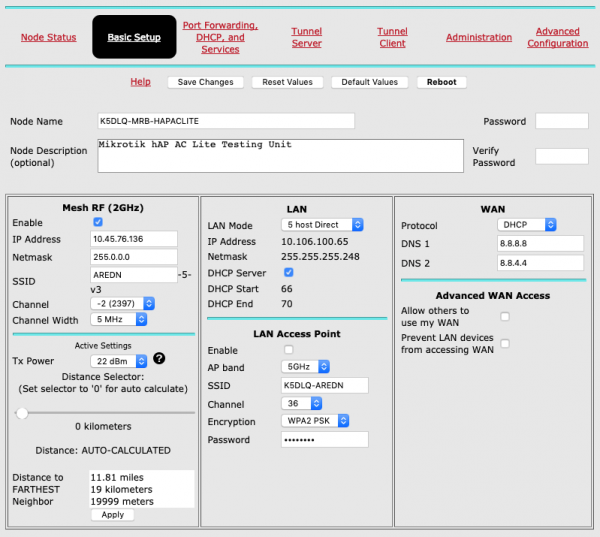
Task: Open the WAN Protocol DHCP dropdown
Action: pos(527,225)
